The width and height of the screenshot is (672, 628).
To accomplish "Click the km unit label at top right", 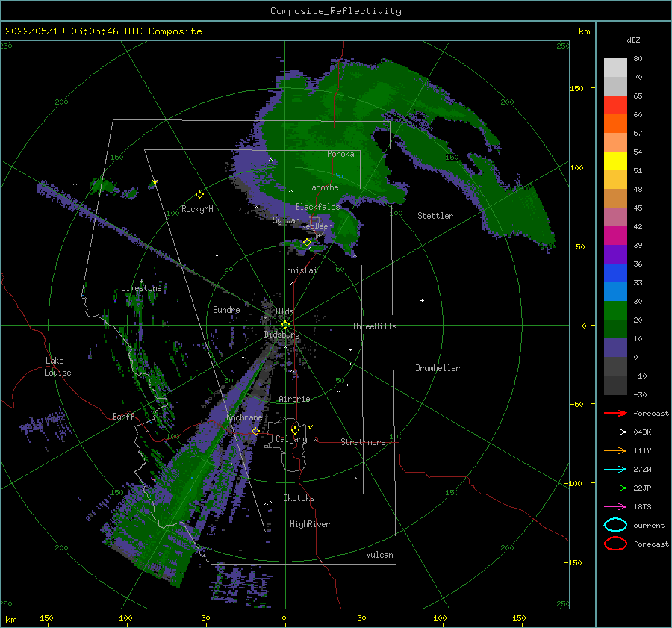I will (x=584, y=31).
